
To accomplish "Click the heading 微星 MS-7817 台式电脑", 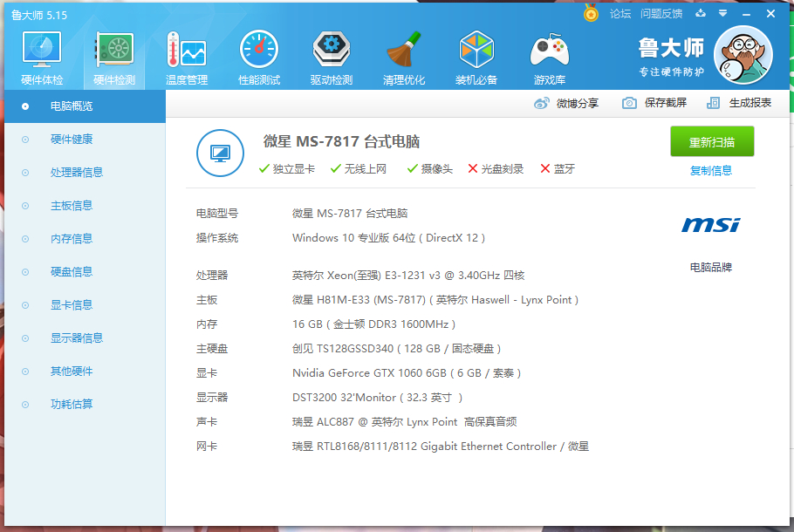I will tap(341, 141).
